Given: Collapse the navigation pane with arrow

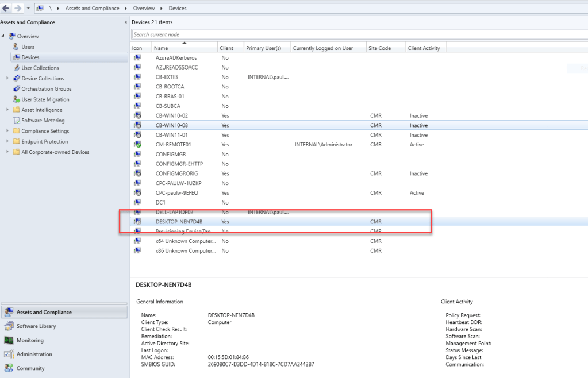Looking at the screenshot, I should (126, 22).
